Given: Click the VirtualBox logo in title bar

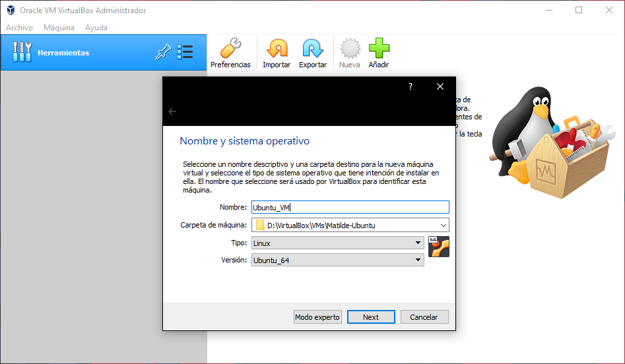Looking at the screenshot, I should (11, 10).
